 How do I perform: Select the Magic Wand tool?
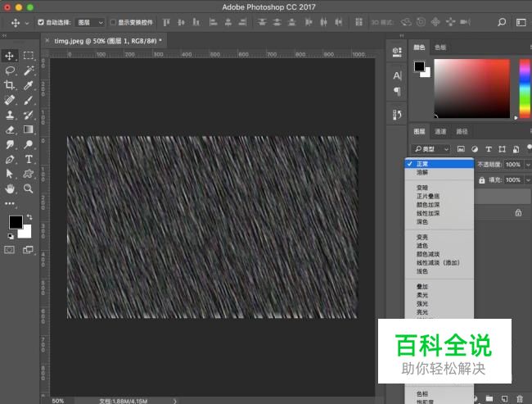tap(29, 70)
